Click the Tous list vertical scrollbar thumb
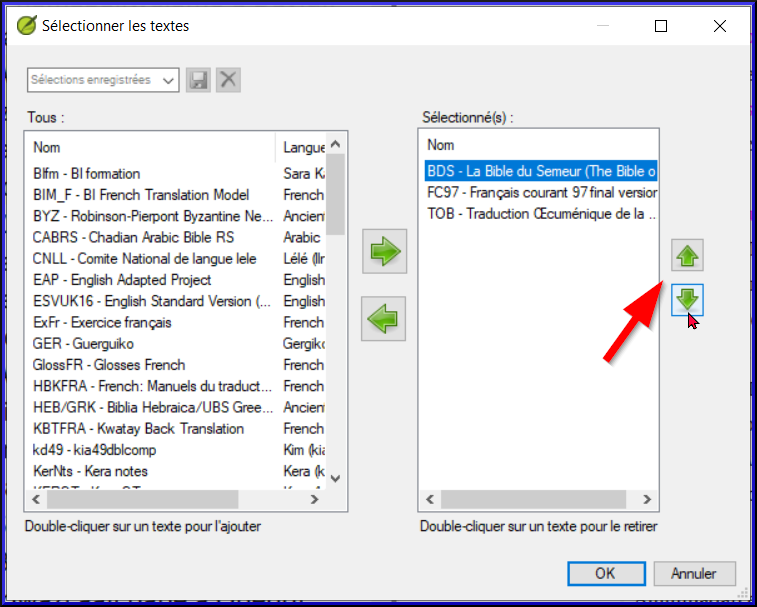The image size is (757, 607). click(x=336, y=195)
